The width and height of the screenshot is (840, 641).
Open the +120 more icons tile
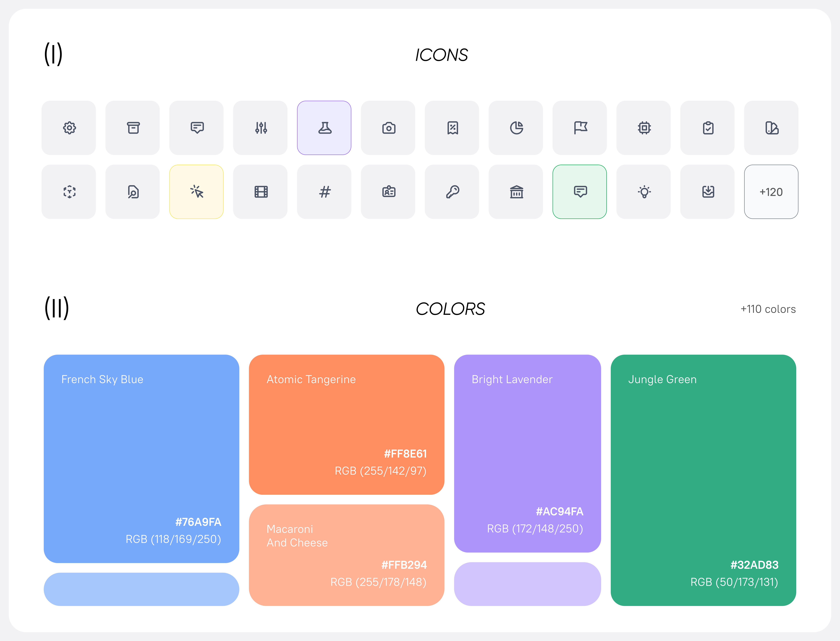[771, 191]
